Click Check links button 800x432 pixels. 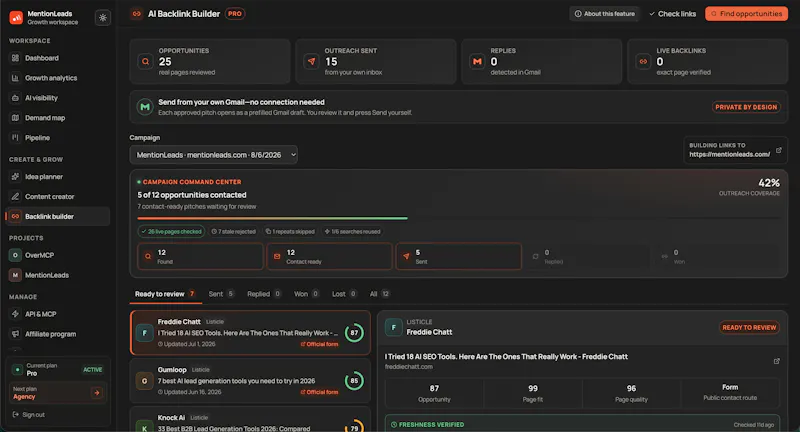click(x=672, y=14)
